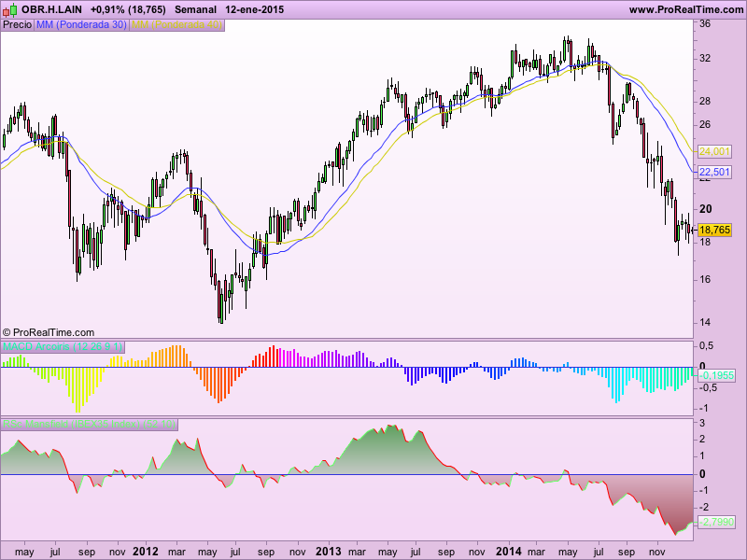Click the 14 price axis label
The height and width of the screenshot is (560, 747).
(x=705, y=322)
